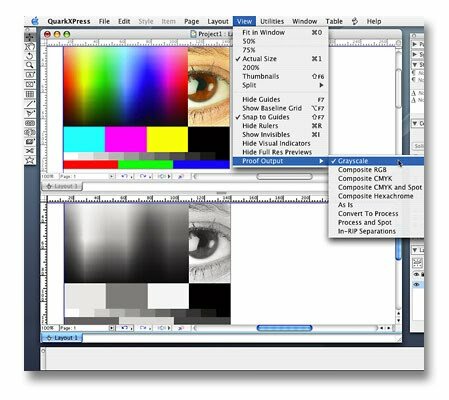Select the Zoom magnifier tool
Image resolution: width=449 pixels, height=400 pixels.
30,65
